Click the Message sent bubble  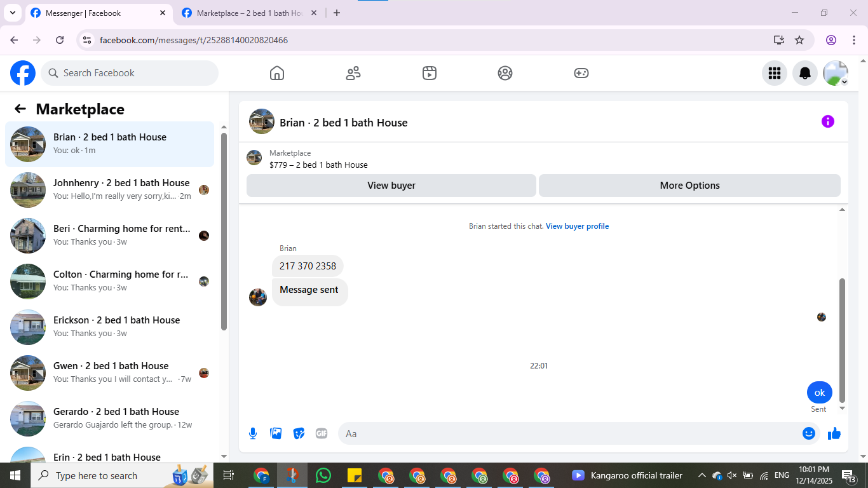(309, 292)
